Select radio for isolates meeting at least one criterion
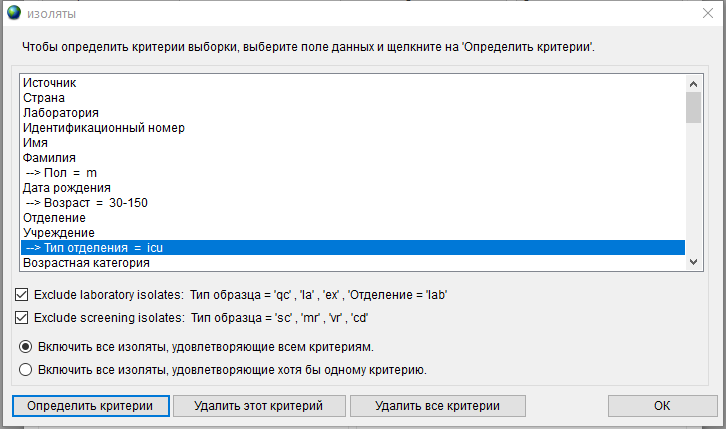Viewport: 726px width, 429px height. (x=25, y=369)
